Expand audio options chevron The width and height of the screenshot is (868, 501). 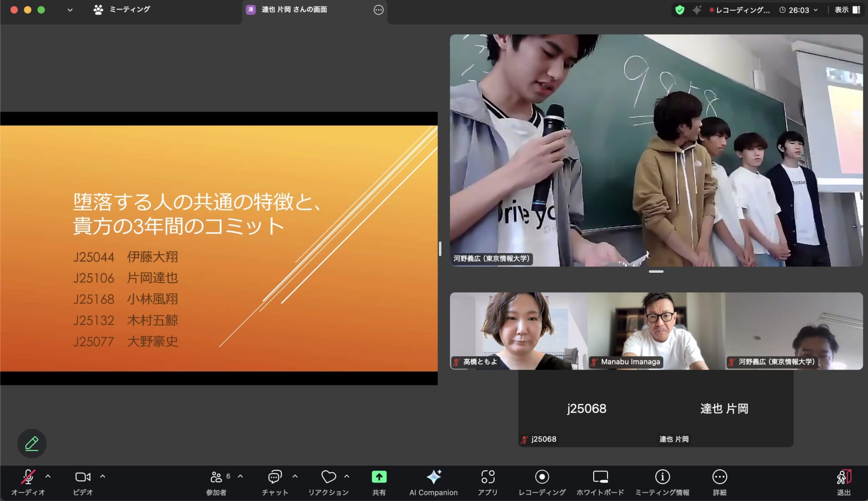48,476
